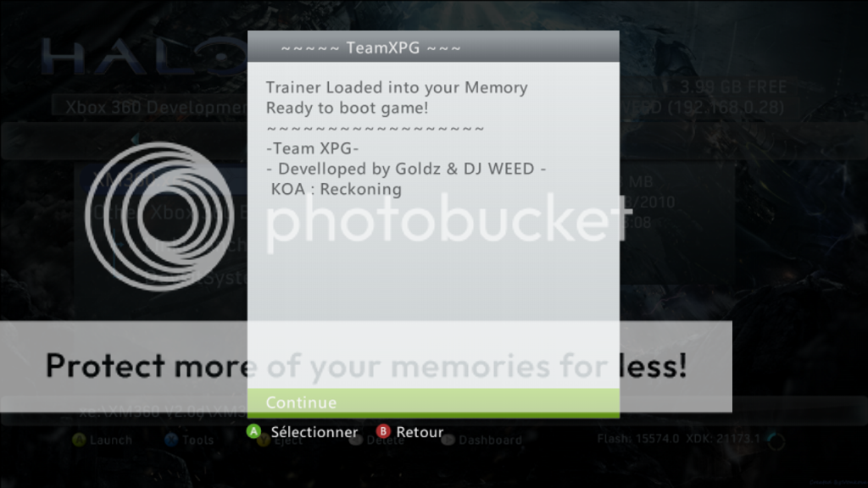Click the dimmed Dashboard label
The width and height of the screenshot is (868, 488).
tap(490, 441)
